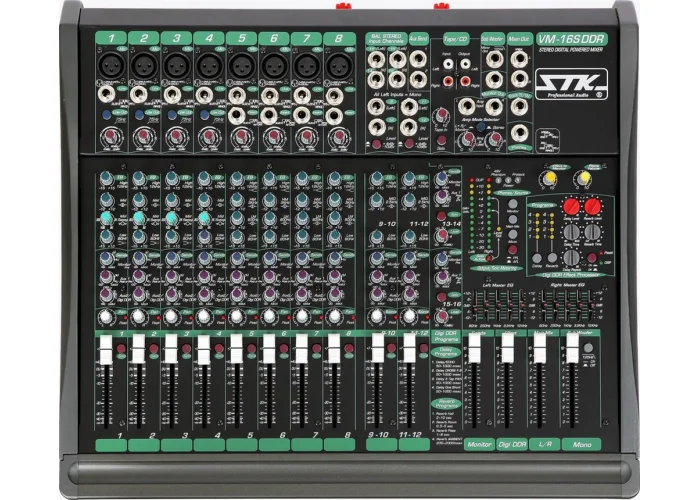This screenshot has width=700, height=500.
Task: Select the red Tape/CD Output Right RCA jack
Action: 465,81
